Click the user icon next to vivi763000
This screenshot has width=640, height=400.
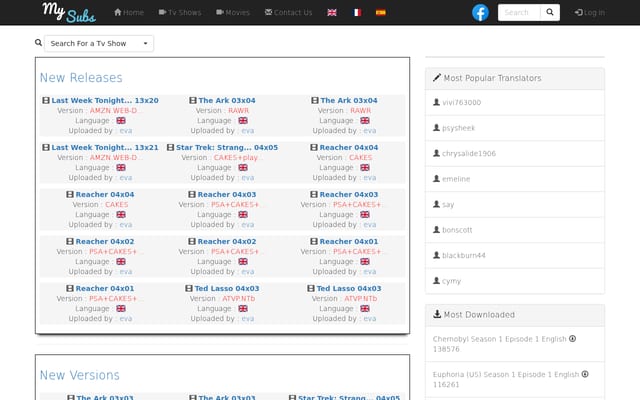[x=436, y=102]
